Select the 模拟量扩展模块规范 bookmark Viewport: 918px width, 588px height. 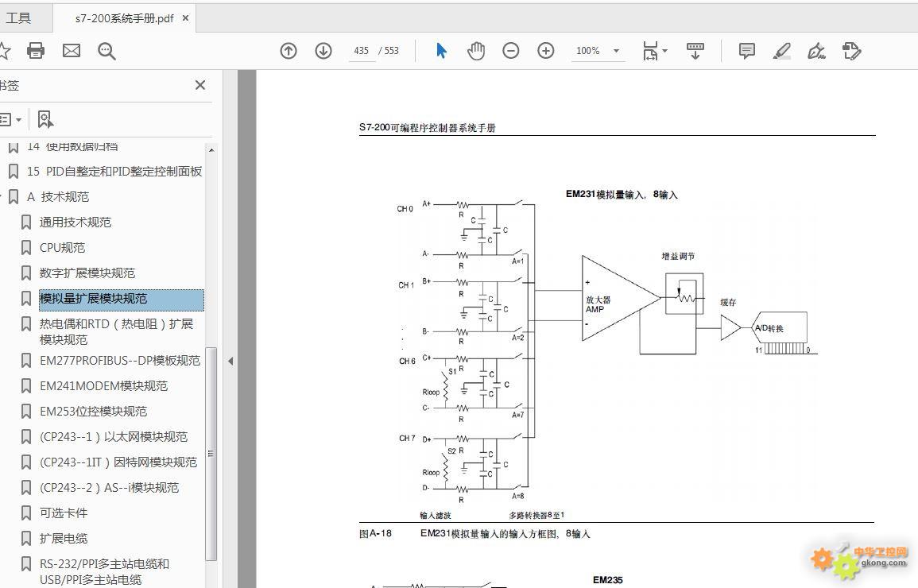click(121, 299)
